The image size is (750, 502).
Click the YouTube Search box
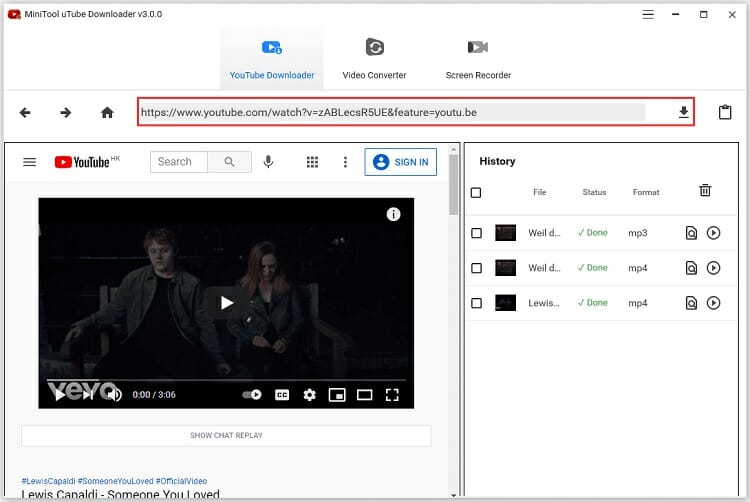[x=179, y=162]
